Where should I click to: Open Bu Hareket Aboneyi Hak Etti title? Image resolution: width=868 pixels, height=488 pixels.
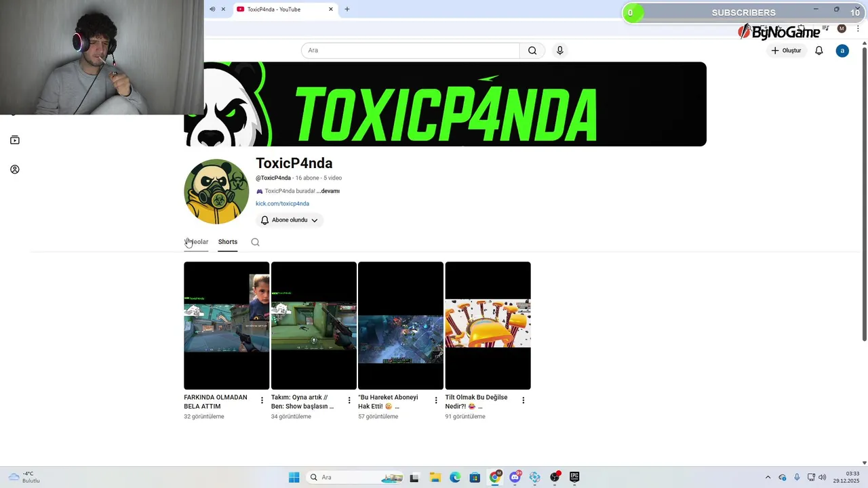[x=388, y=402]
